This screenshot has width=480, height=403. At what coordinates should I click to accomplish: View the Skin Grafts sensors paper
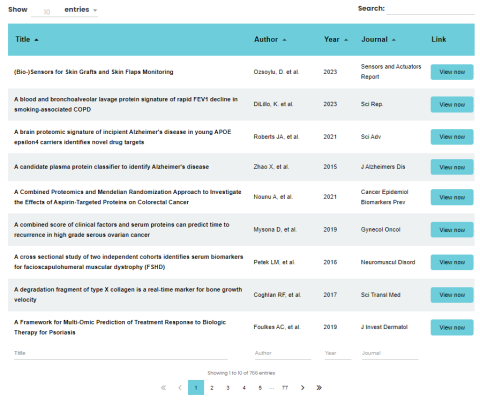point(452,72)
